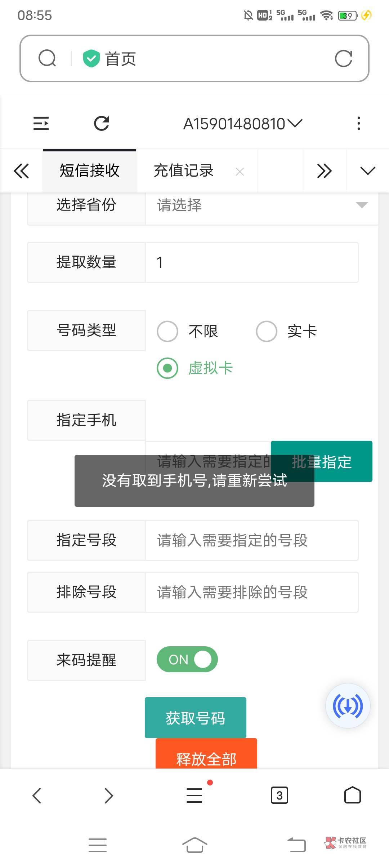Close the 充值记录 tab
The height and width of the screenshot is (868, 389).
tap(240, 172)
